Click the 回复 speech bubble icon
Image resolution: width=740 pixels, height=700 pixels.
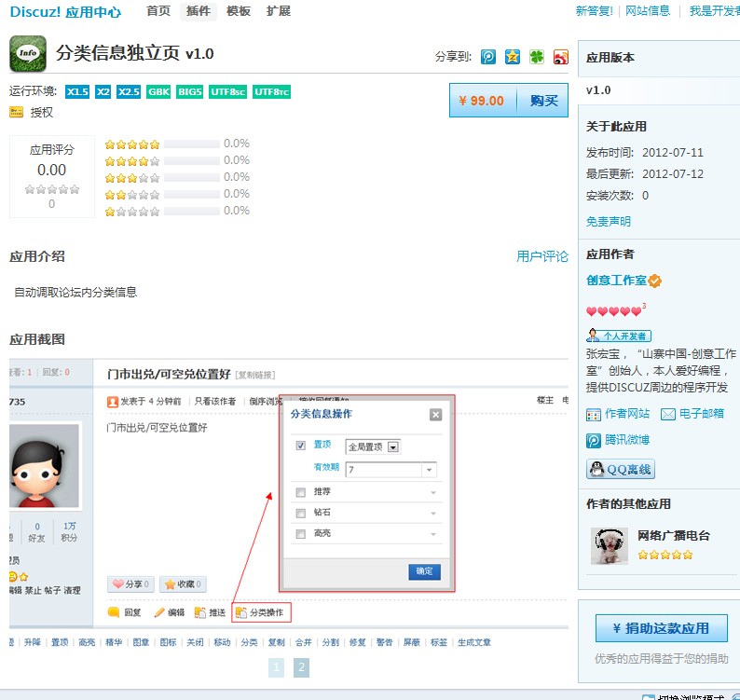point(114,612)
